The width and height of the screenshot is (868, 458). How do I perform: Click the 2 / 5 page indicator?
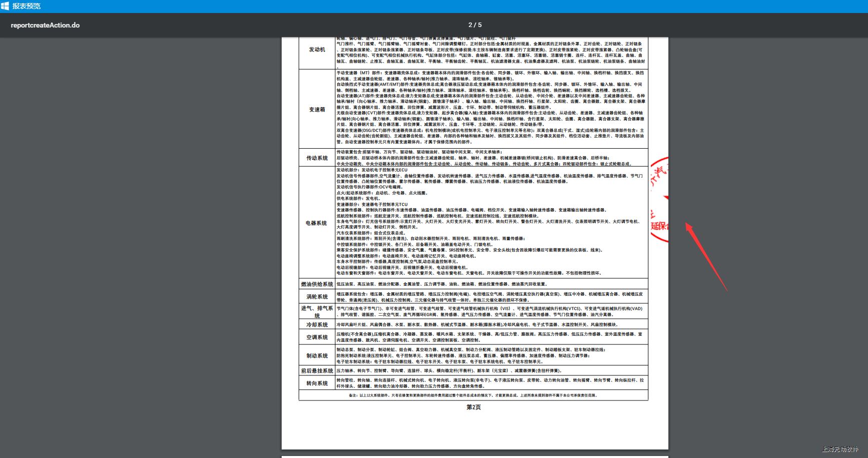click(475, 25)
